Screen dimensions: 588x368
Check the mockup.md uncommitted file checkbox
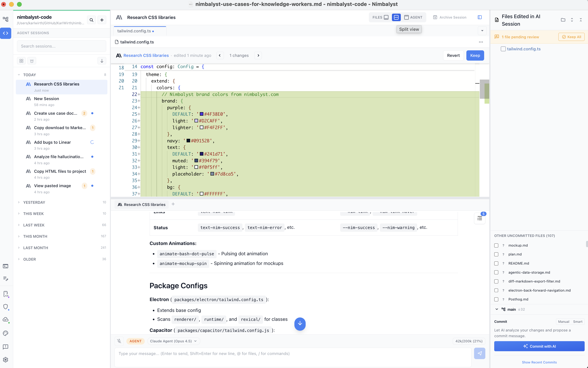(x=496, y=245)
